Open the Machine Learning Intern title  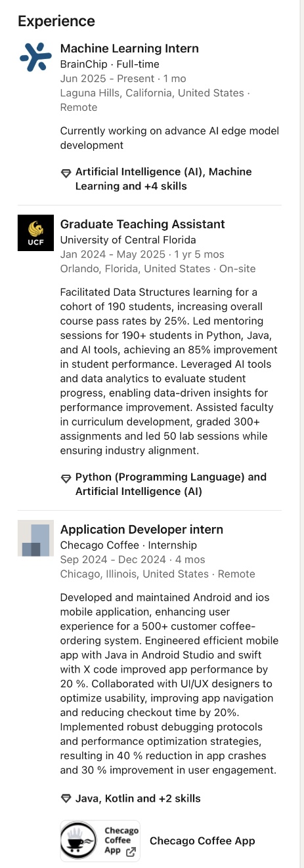pyautogui.click(x=129, y=49)
